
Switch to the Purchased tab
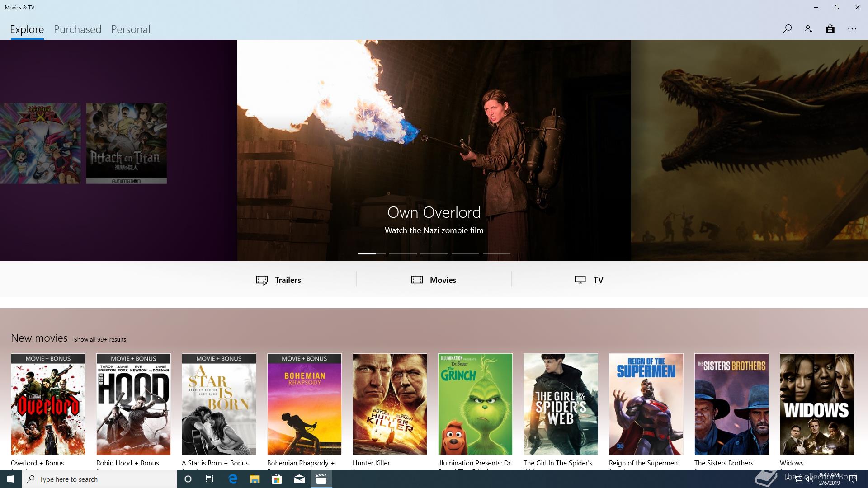click(x=78, y=29)
